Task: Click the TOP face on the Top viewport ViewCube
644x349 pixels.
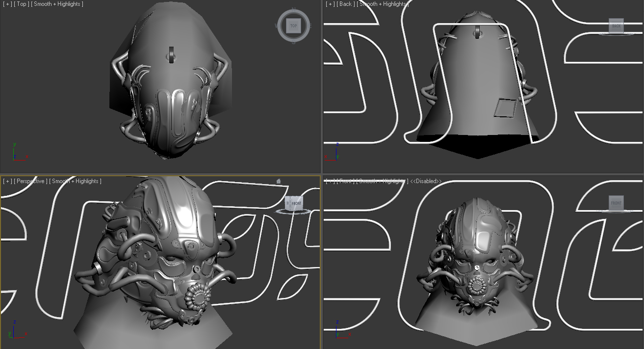Action: point(293,26)
